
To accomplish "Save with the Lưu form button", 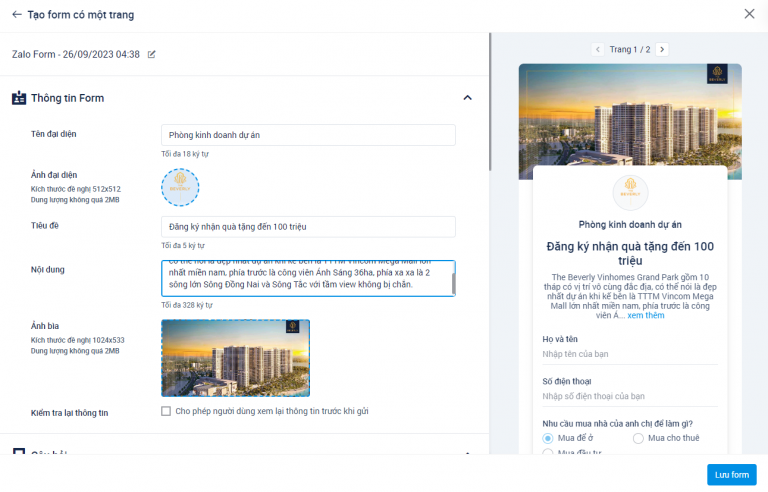I will click(x=731, y=475).
